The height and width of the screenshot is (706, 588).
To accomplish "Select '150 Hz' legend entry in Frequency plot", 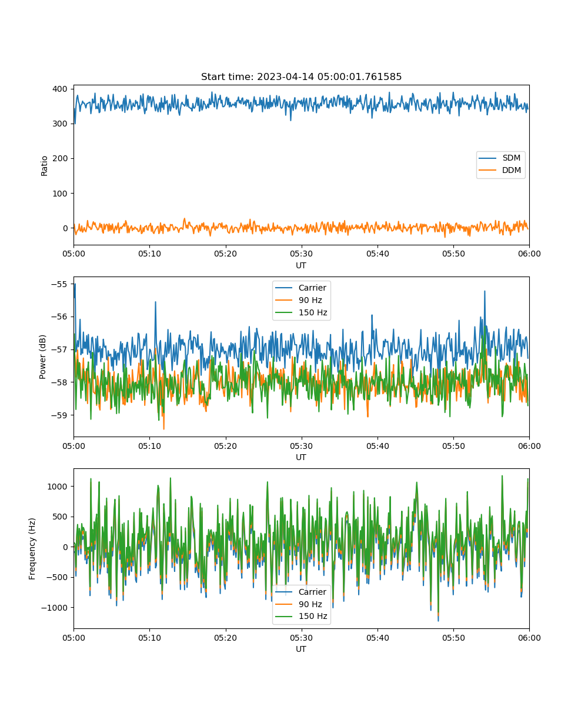I will point(313,617).
